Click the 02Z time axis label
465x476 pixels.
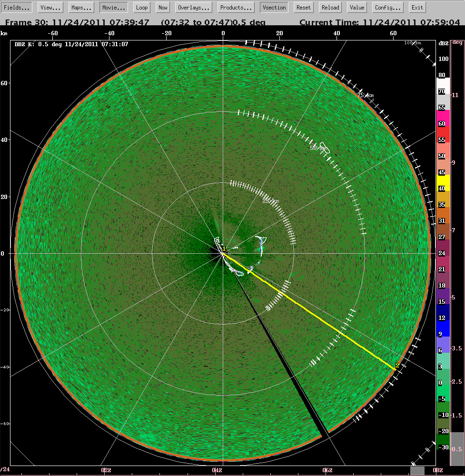pos(106,470)
